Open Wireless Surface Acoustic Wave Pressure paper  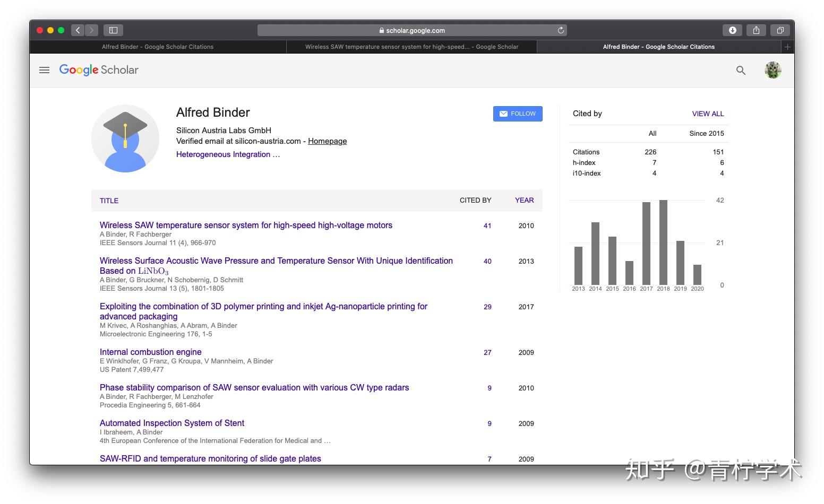click(276, 266)
